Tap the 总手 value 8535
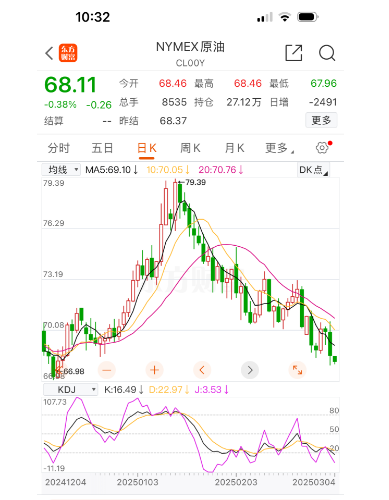The width and height of the screenshot is (389, 500). pyautogui.click(x=174, y=102)
